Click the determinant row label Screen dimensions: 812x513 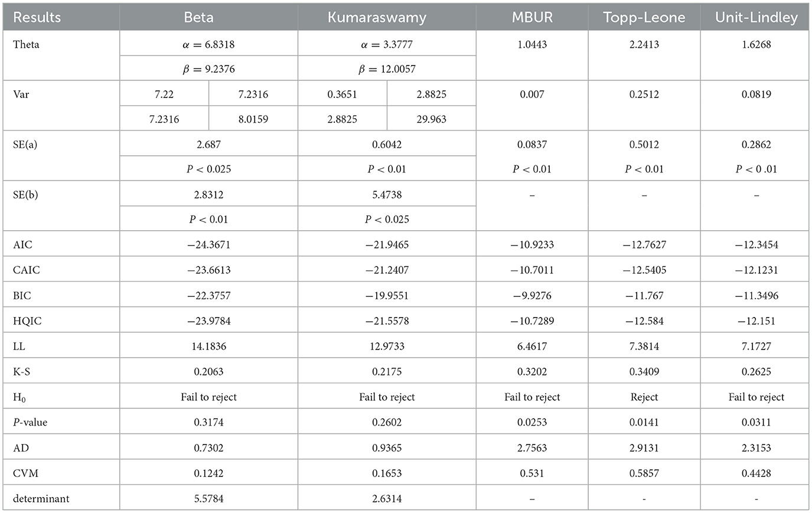click(x=41, y=499)
